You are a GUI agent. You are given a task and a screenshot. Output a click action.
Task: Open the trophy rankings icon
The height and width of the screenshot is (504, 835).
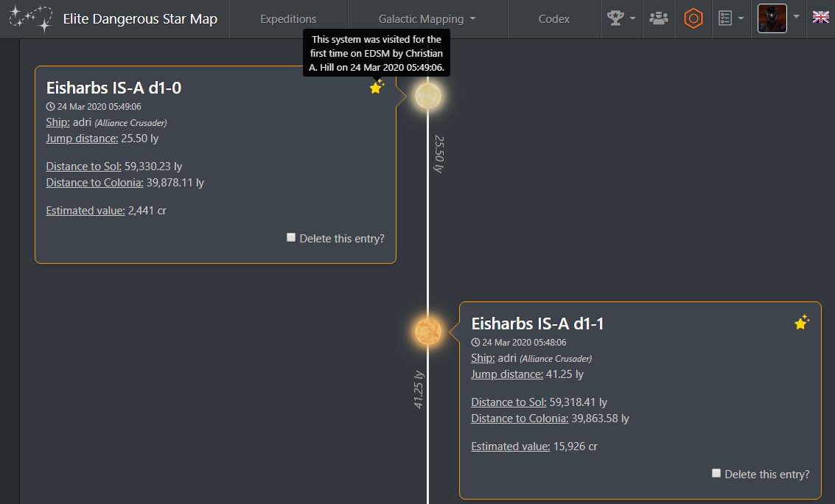tap(615, 18)
